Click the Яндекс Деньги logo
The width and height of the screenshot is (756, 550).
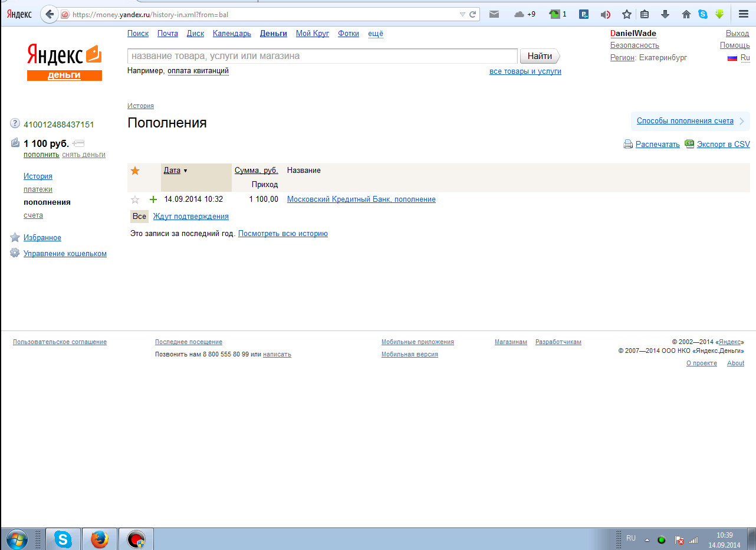64,62
